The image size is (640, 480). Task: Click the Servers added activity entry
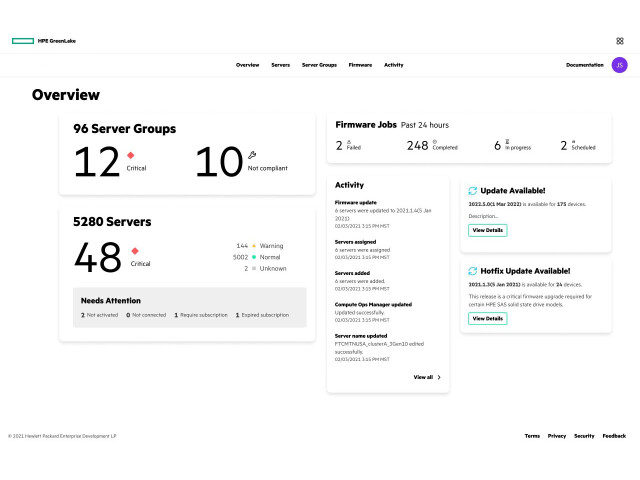[362, 281]
